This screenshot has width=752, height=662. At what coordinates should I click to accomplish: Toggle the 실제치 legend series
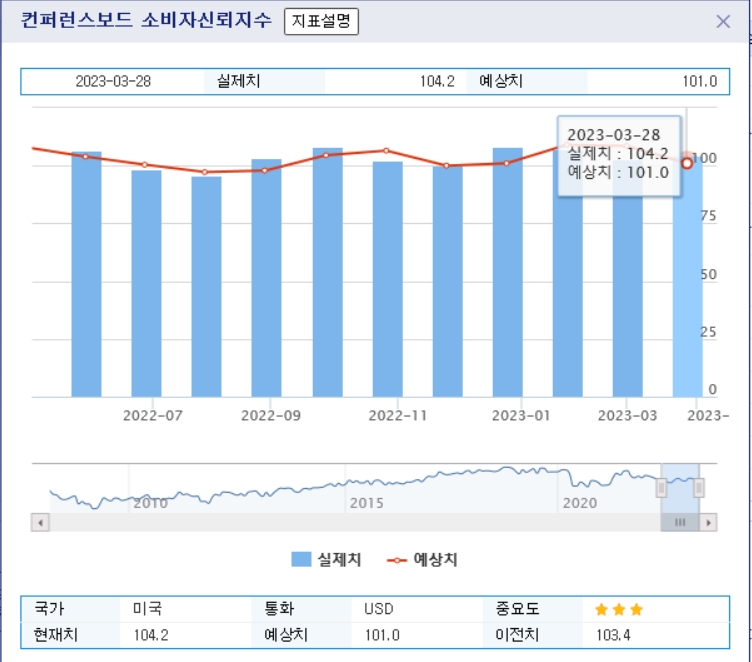pyautogui.click(x=326, y=559)
